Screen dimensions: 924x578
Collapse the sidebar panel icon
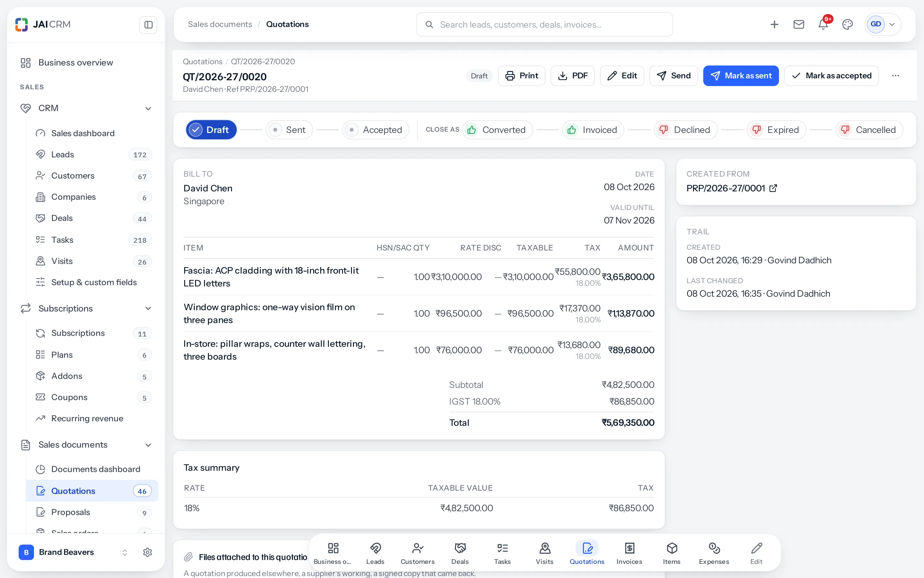pyautogui.click(x=148, y=25)
